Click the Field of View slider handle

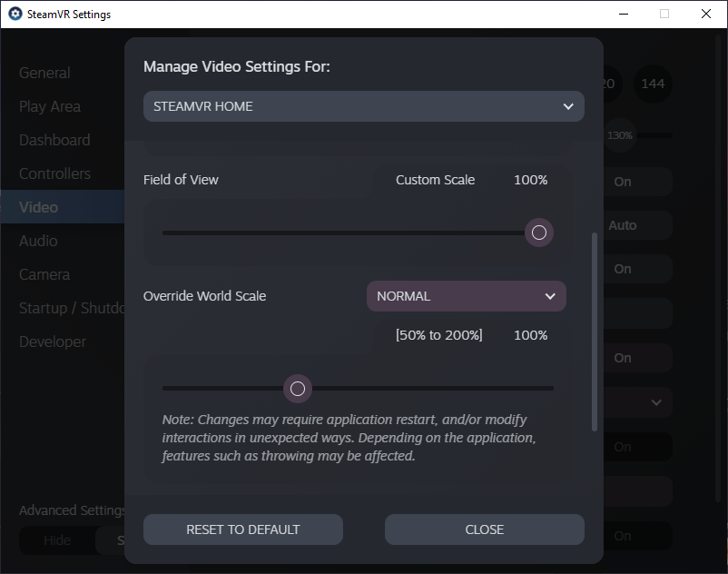pos(538,233)
